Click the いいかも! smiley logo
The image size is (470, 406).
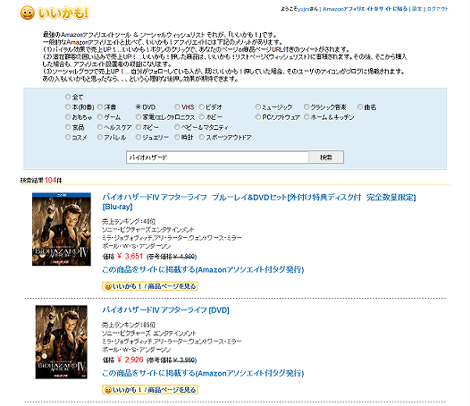pos(55,13)
